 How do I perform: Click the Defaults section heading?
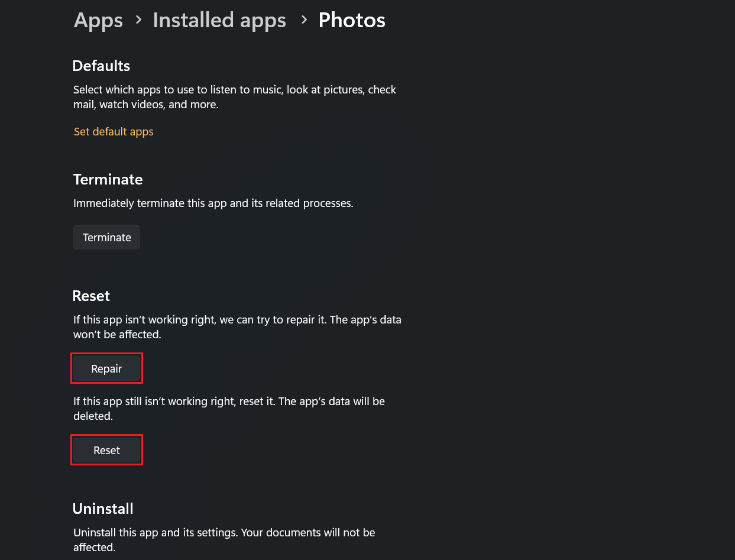click(x=101, y=66)
